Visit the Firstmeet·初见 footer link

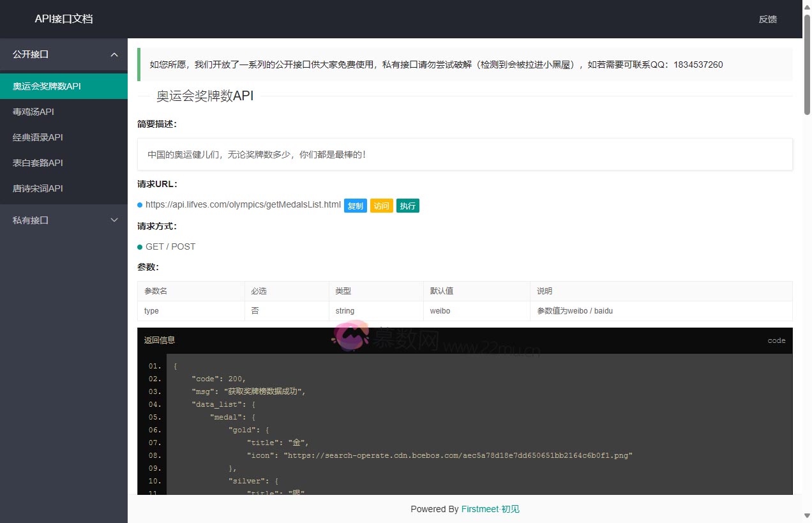[490, 509]
